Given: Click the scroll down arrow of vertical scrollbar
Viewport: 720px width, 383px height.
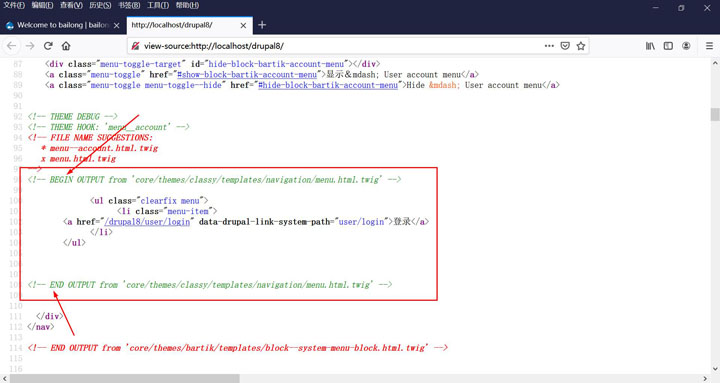Looking at the screenshot, I should [x=715, y=369].
